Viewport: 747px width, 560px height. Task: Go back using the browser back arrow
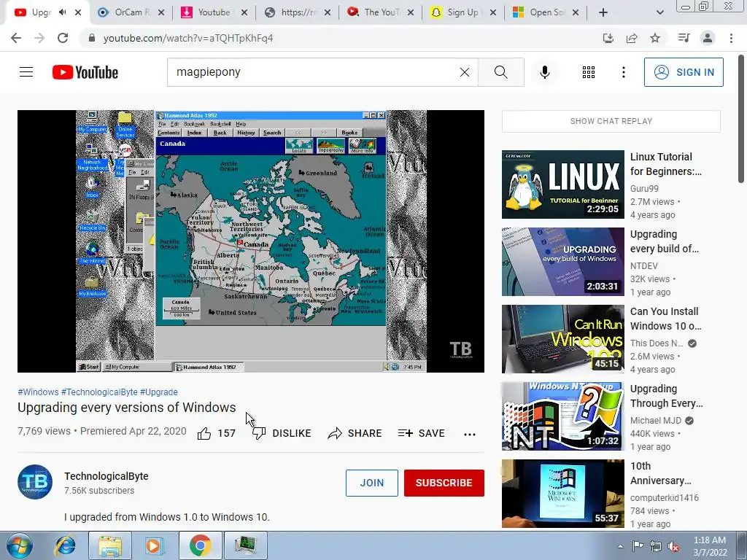[16, 38]
